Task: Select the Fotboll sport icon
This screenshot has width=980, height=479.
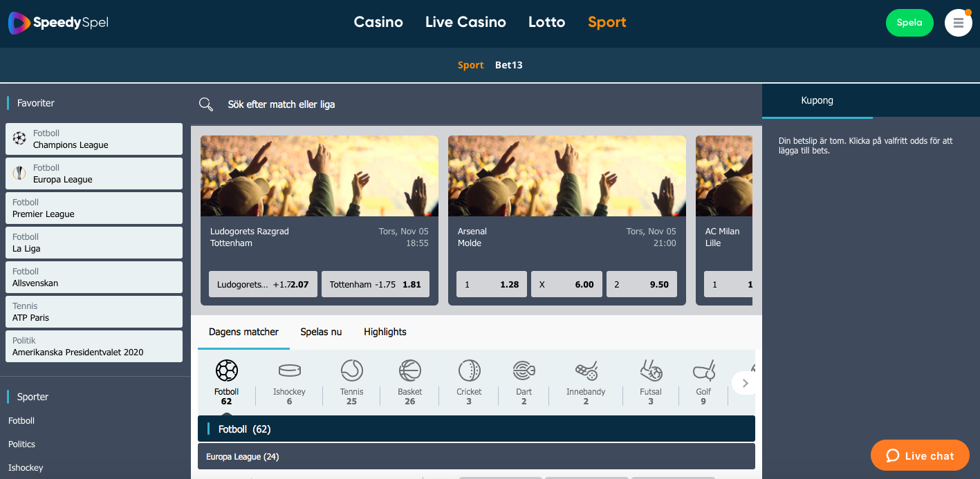Action: (x=226, y=370)
